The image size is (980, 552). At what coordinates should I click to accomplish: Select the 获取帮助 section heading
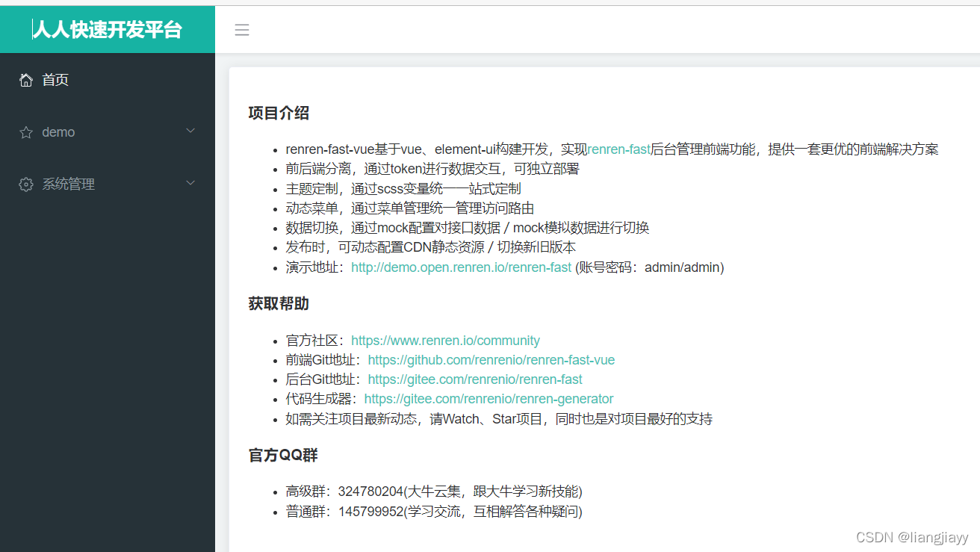pos(278,303)
